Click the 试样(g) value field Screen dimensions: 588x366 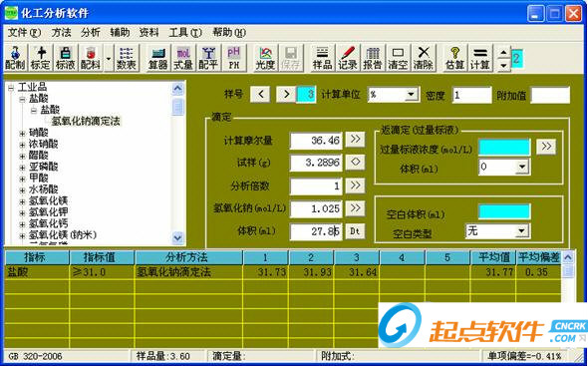(x=316, y=163)
